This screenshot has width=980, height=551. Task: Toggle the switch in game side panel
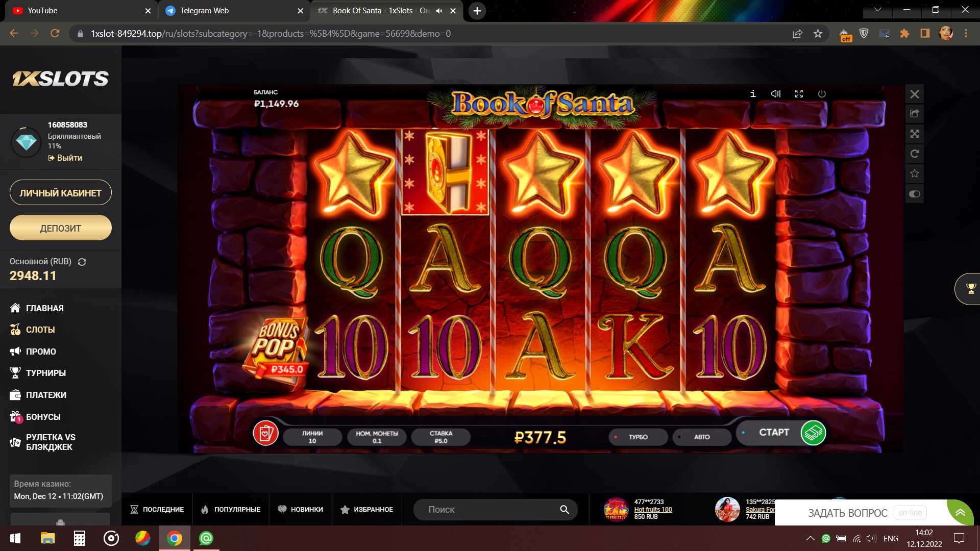915,194
